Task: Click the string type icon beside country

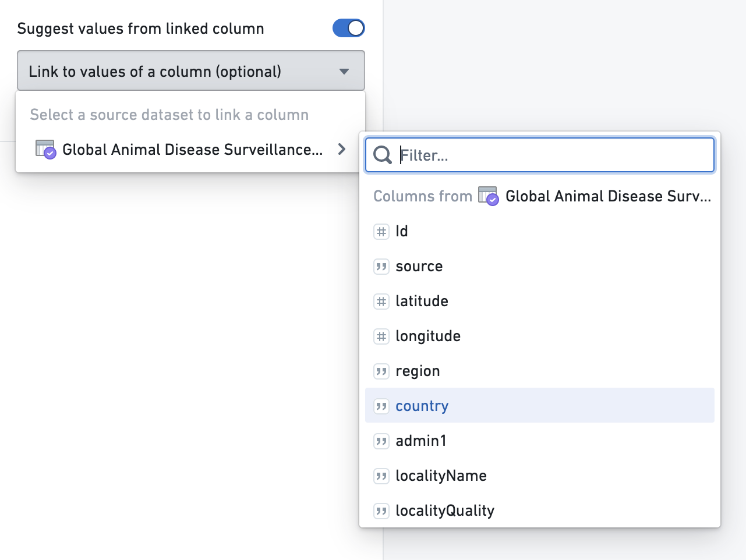Action: 381,406
